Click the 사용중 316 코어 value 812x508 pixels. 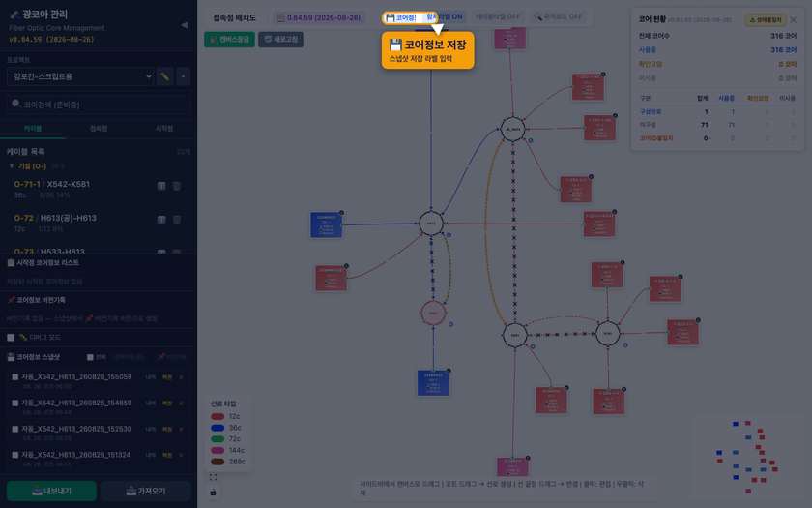tap(783, 50)
